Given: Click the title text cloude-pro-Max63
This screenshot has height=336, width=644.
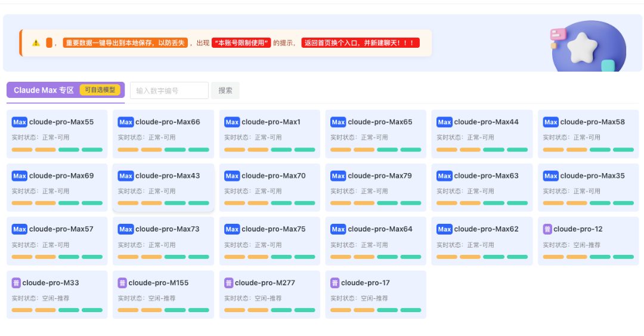Looking at the screenshot, I should [x=487, y=176].
